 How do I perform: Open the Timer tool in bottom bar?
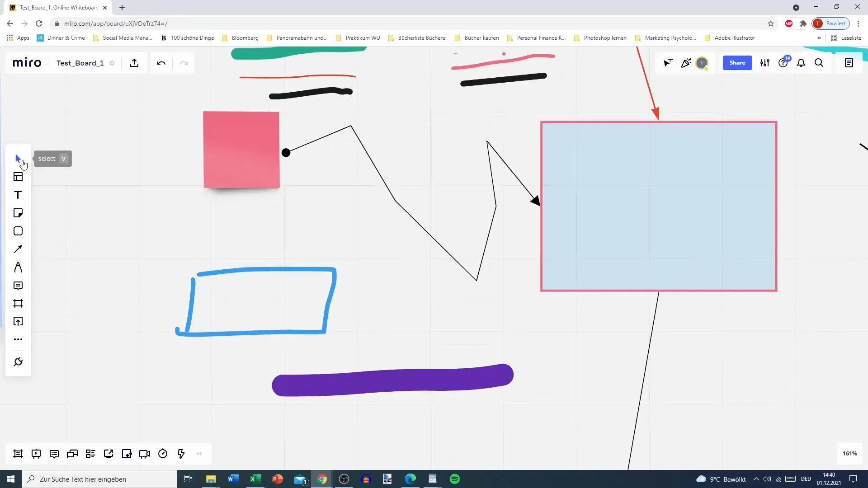(163, 454)
